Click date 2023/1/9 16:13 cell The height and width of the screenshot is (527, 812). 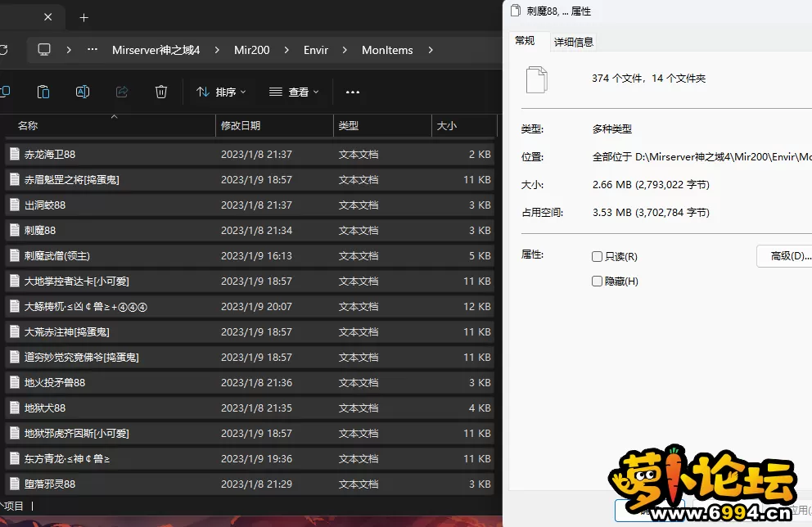click(x=256, y=256)
